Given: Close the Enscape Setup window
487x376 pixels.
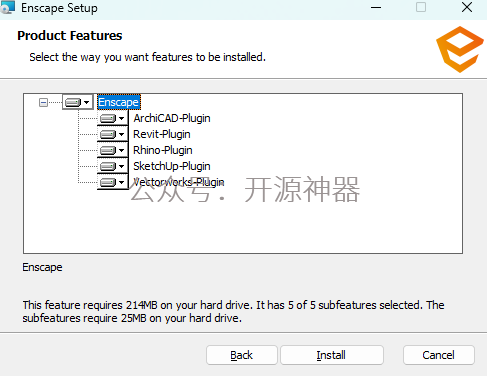Looking at the screenshot, I should pyautogui.click(x=467, y=7).
